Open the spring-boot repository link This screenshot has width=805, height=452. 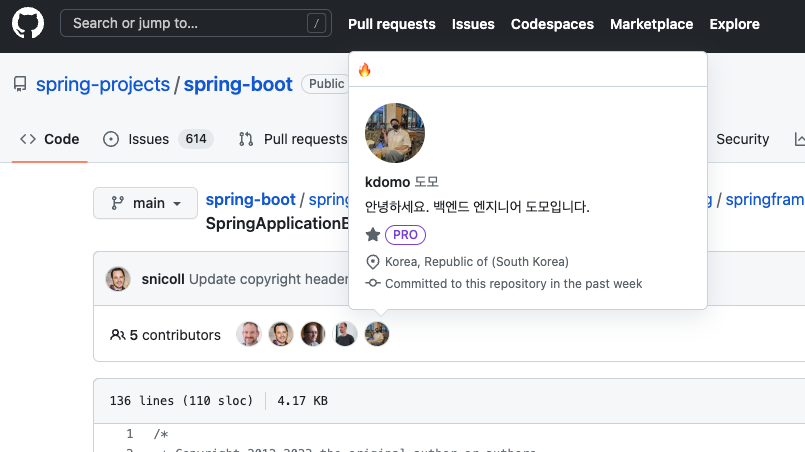238,84
